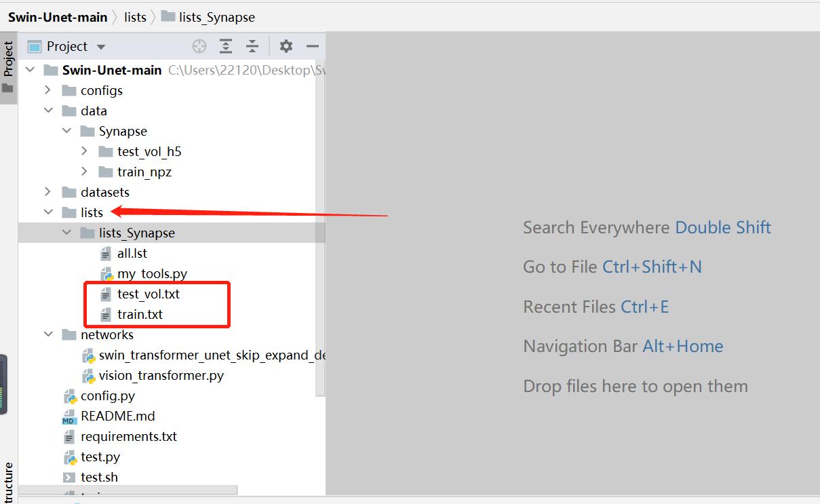Open Project panel settings gear
Screen dimensions: 820x504
click(286, 46)
